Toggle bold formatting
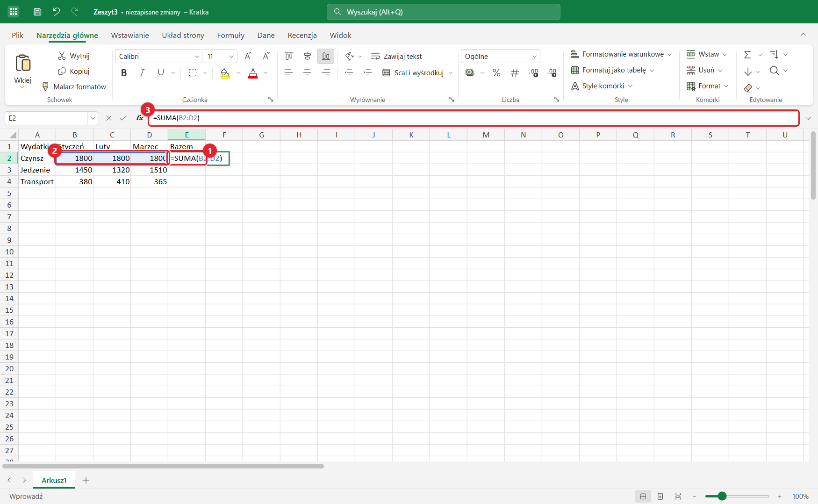 click(124, 72)
